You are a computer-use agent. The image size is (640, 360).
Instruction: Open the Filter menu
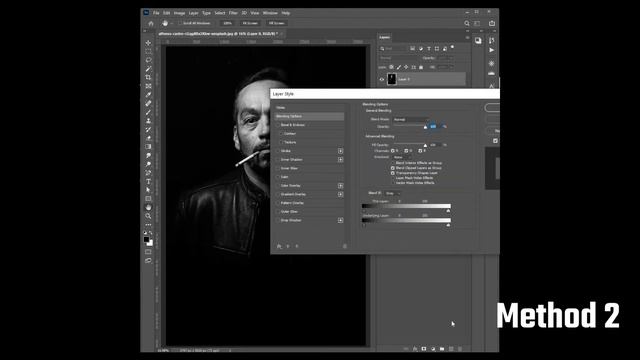[x=233, y=13]
